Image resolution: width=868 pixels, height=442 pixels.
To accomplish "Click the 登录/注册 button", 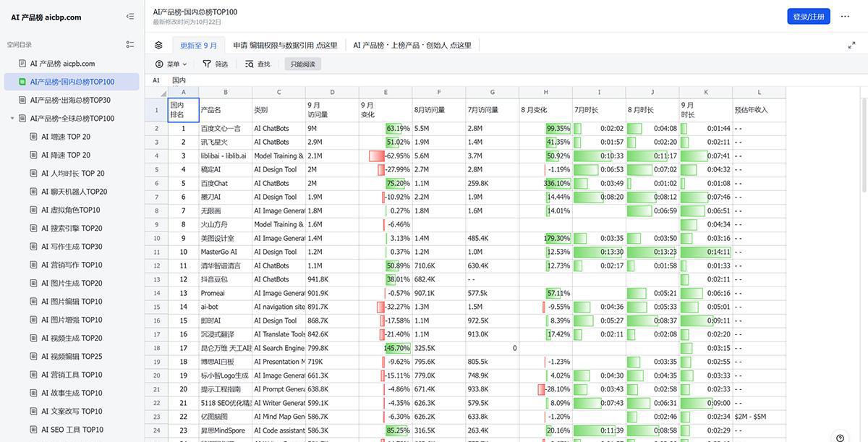I will (809, 17).
